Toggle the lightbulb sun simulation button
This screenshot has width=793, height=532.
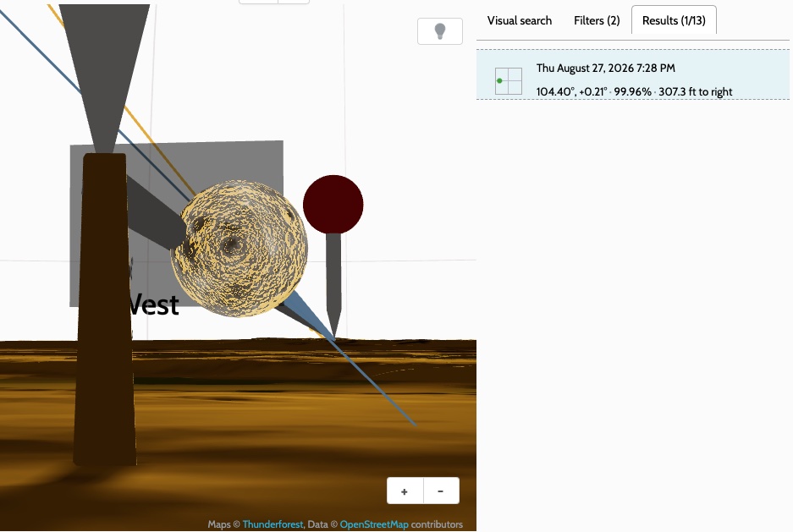tap(439, 30)
